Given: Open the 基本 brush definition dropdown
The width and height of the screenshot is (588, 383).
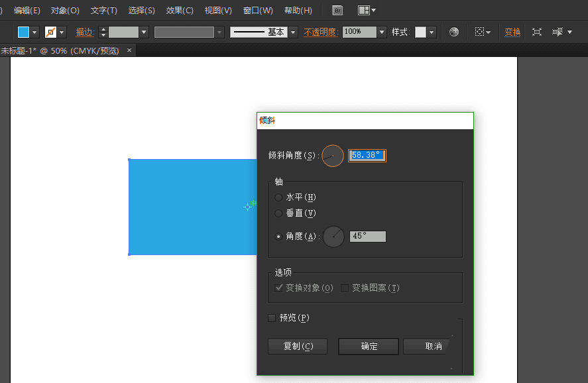Looking at the screenshot, I should (x=293, y=32).
